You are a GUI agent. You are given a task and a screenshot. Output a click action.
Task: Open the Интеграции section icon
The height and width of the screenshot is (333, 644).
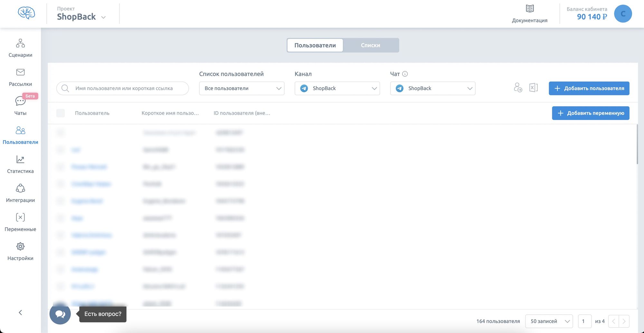(x=20, y=188)
